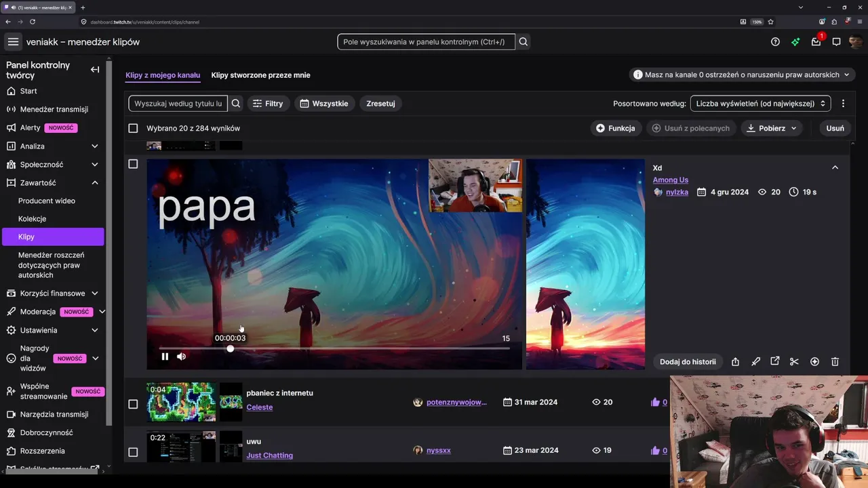The image size is (868, 488).
Task: Toggle the select-all clips checkbox
Action: (x=133, y=128)
